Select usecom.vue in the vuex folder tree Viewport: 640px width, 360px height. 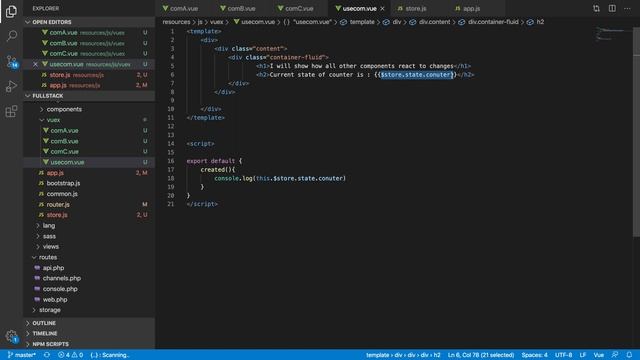89,162
